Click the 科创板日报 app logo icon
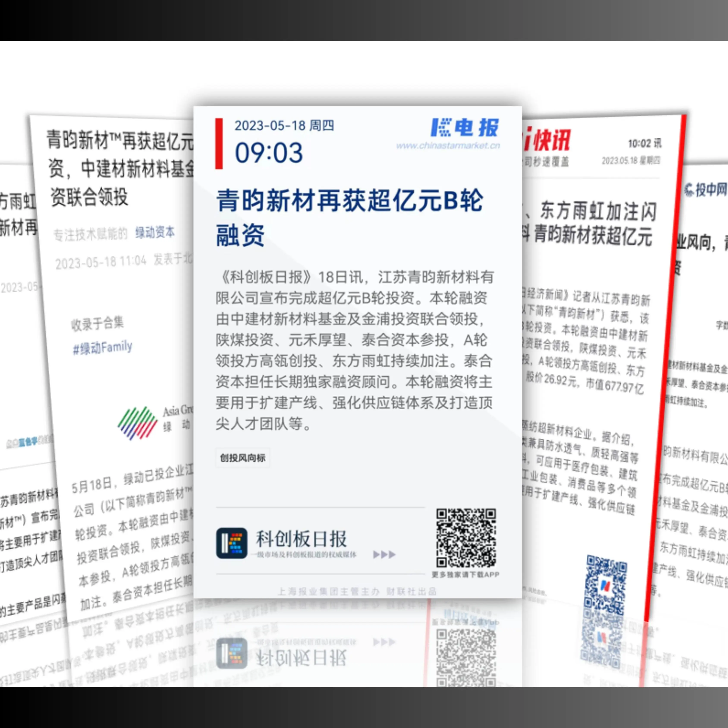 [232, 543]
